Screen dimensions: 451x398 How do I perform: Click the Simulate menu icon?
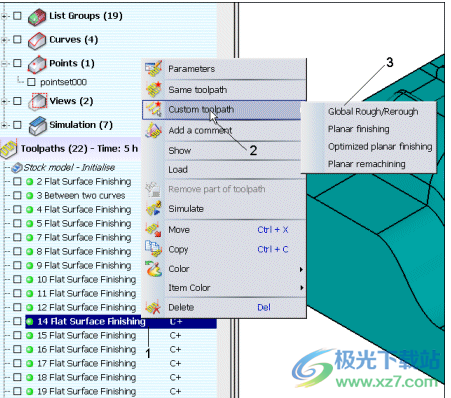click(153, 209)
